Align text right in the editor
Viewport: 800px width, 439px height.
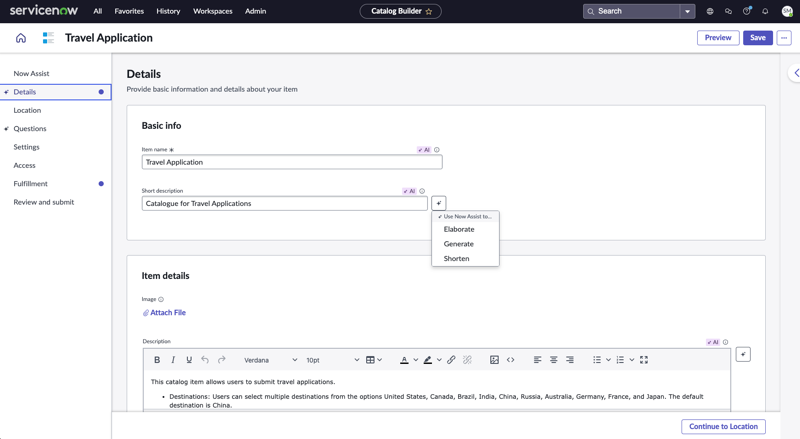point(570,360)
